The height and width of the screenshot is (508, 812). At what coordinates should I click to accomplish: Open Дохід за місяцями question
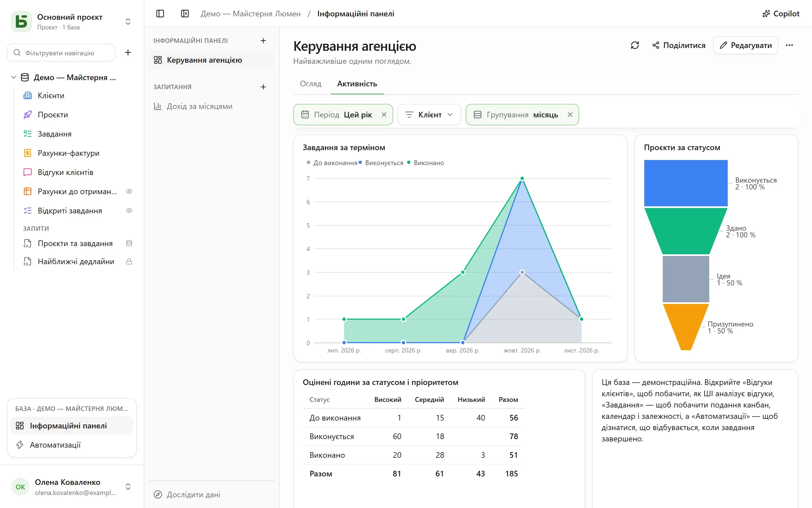212,106
